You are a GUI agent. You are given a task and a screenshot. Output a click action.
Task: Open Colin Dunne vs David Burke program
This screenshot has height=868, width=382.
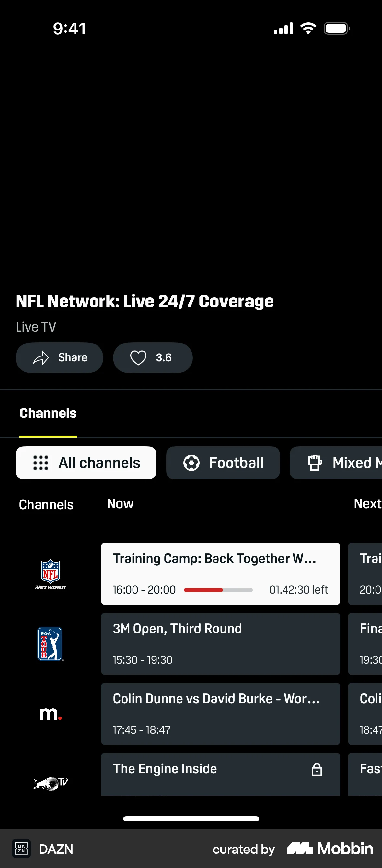(220, 714)
